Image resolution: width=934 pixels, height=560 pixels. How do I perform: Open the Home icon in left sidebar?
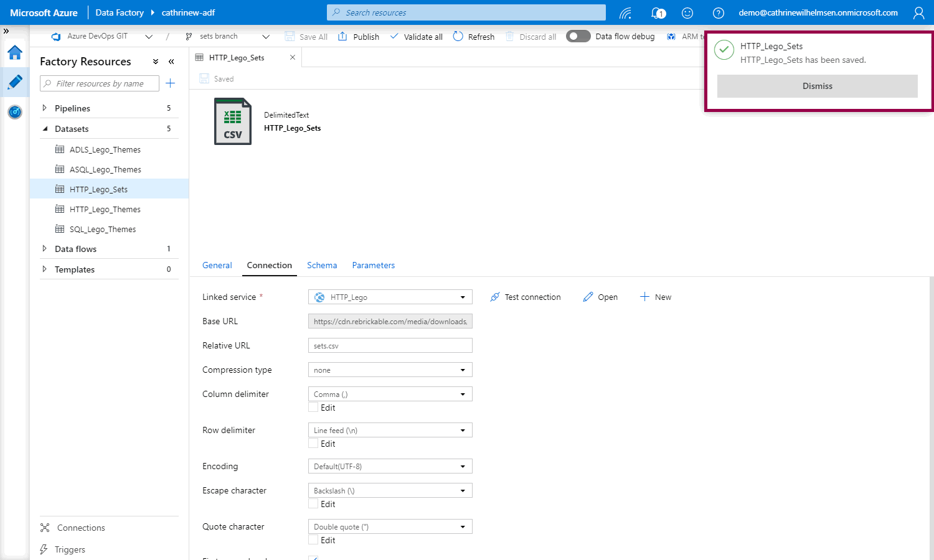(15, 52)
